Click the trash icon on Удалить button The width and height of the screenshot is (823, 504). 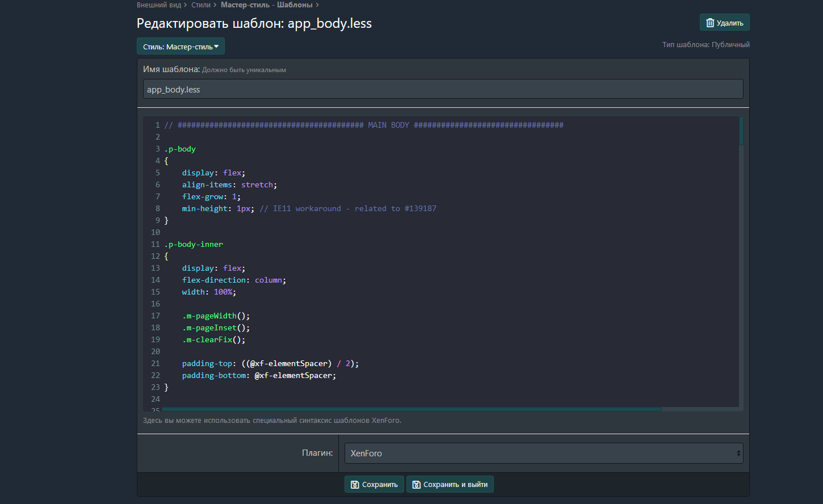tap(709, 23)
